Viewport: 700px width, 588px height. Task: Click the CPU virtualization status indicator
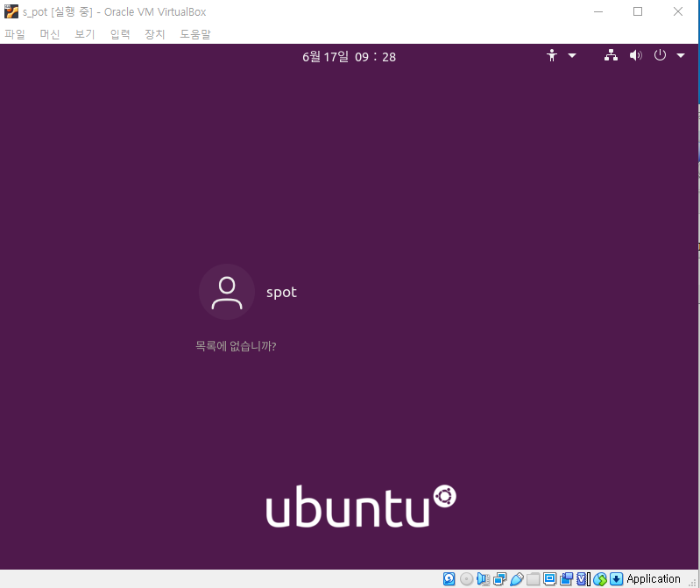click(x=583, y=579)
